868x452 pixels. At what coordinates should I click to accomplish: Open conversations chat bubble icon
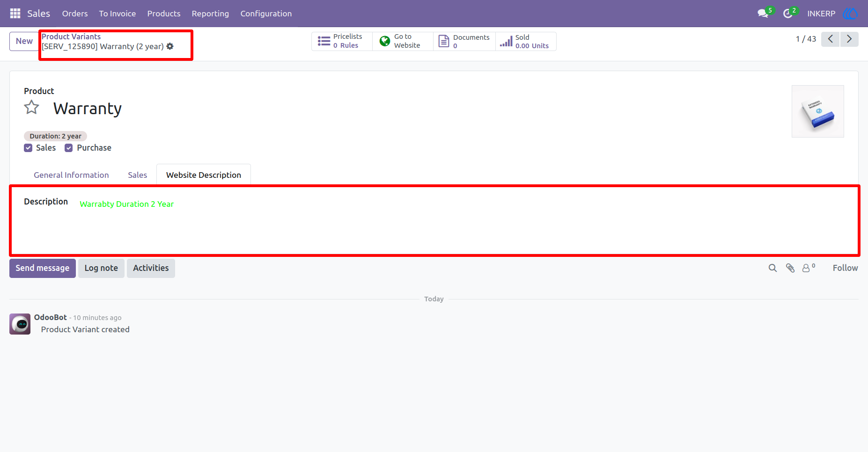[x=763, y=14]
